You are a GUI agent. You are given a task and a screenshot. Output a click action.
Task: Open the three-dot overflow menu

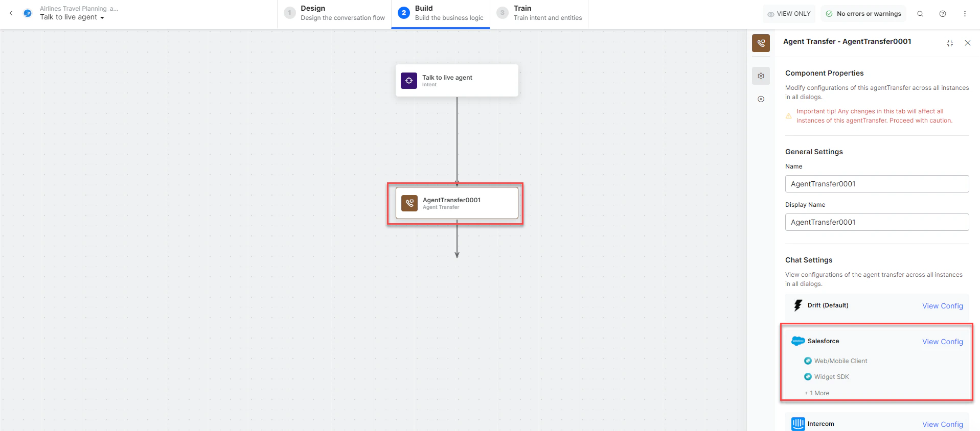[x=965, y=14]
